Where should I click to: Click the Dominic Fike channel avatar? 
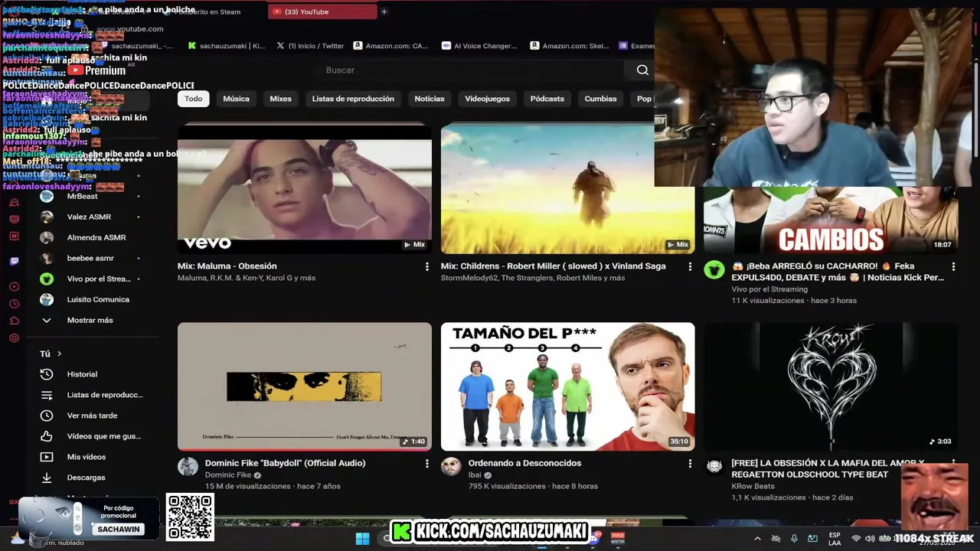tap(188, 467)
